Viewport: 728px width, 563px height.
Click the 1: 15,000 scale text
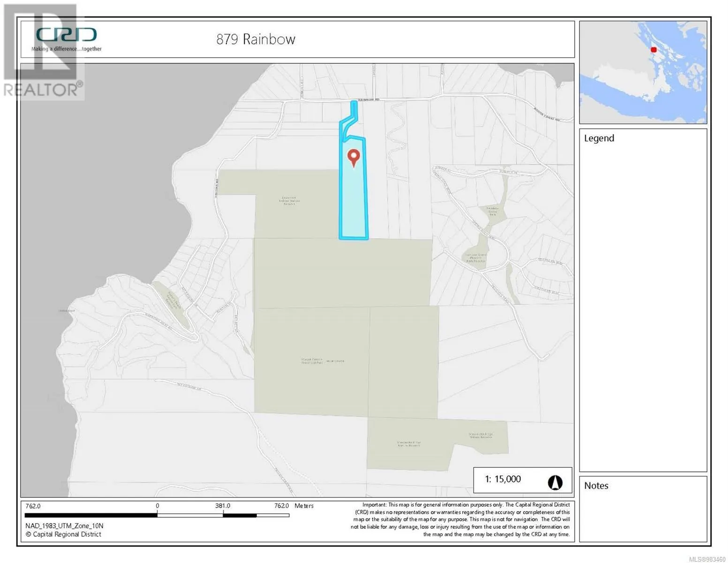pyautogui.click(x=503, y=479)
